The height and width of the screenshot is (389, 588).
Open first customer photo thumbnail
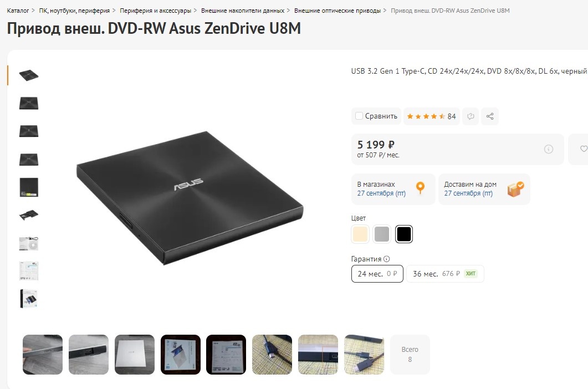point(43,355)
